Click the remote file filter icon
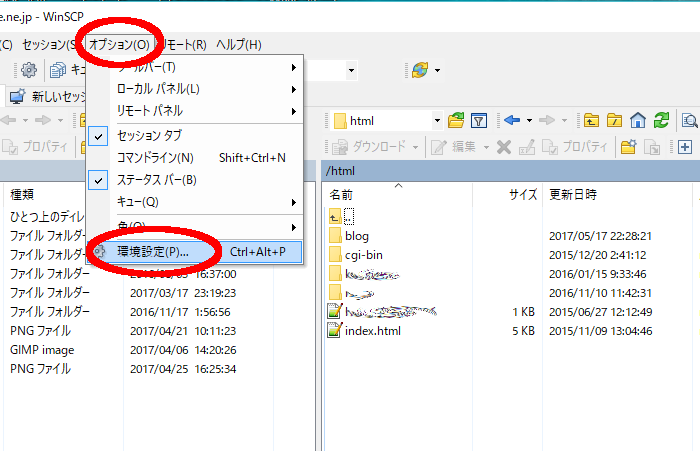 (479, 120)
